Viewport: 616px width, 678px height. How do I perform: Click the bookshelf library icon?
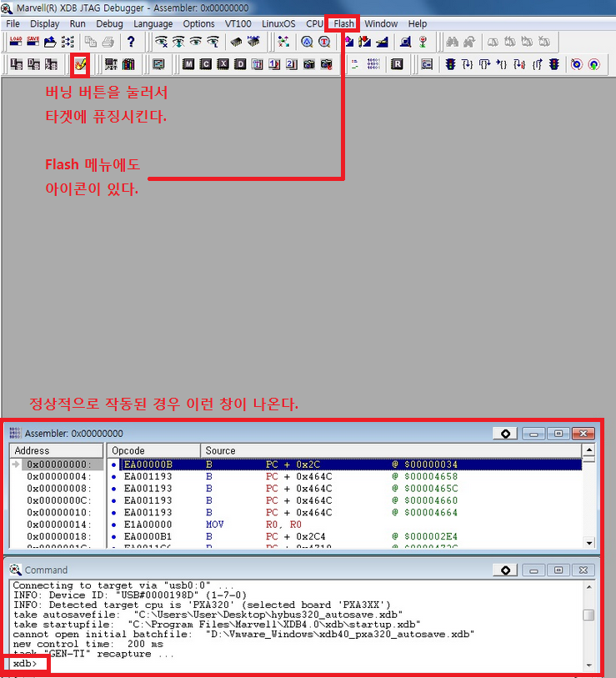[128, 64]
